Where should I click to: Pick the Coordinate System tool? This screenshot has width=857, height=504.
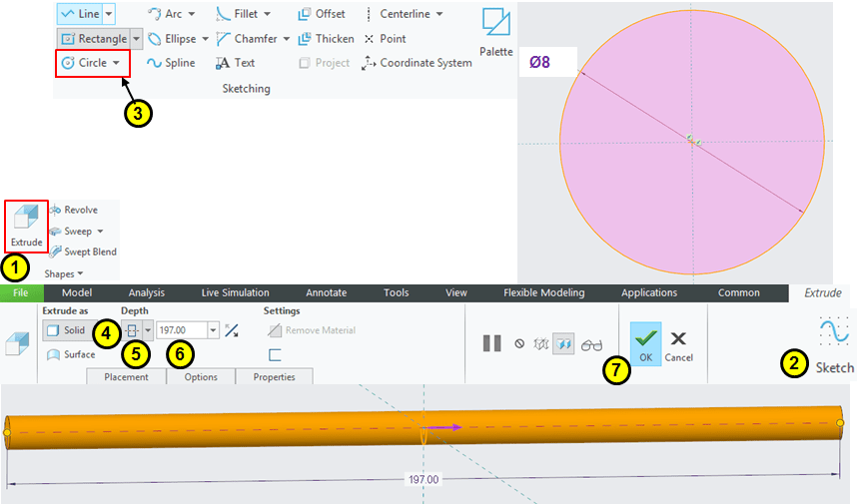coord(417,63)
